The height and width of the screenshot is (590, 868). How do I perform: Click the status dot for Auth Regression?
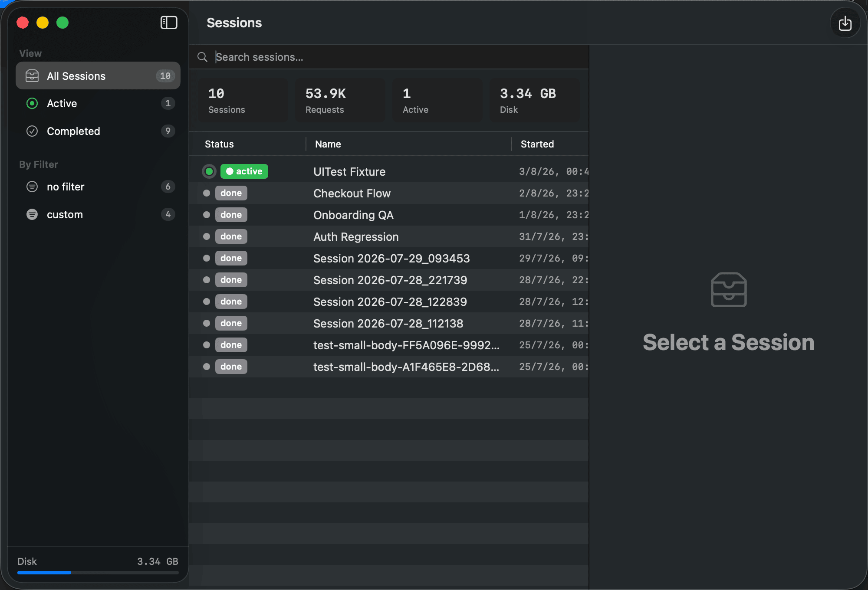(207, 236)
